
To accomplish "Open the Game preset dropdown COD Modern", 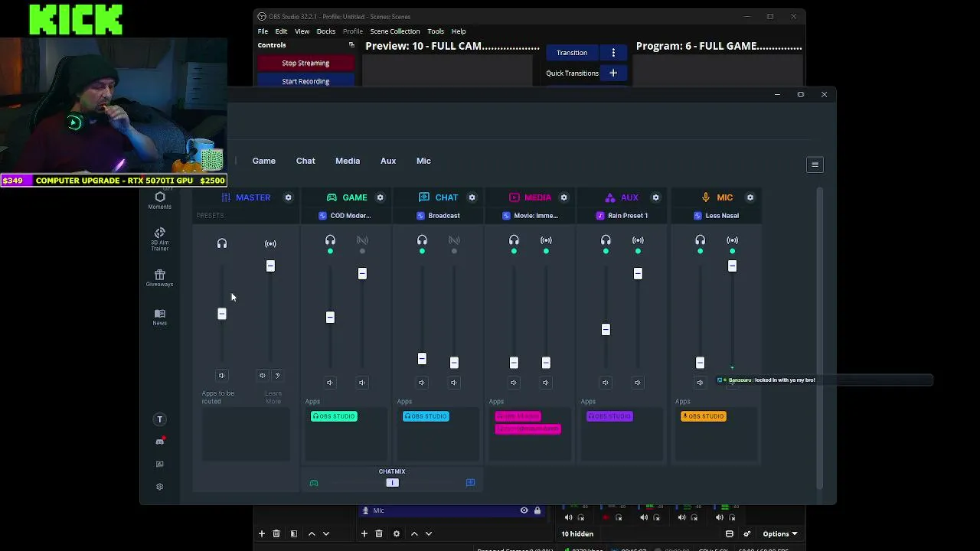I will pyautogui.click(x=345, y=216).
